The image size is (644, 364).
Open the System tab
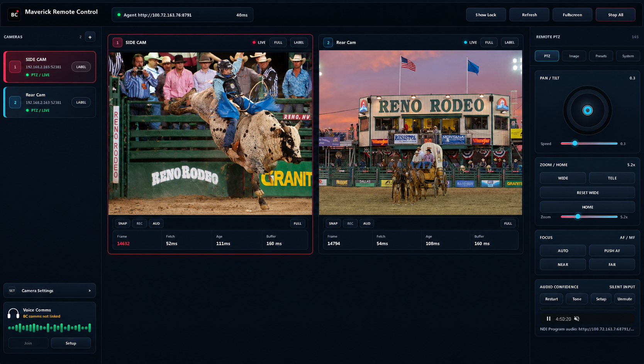[x=628, y=56]
